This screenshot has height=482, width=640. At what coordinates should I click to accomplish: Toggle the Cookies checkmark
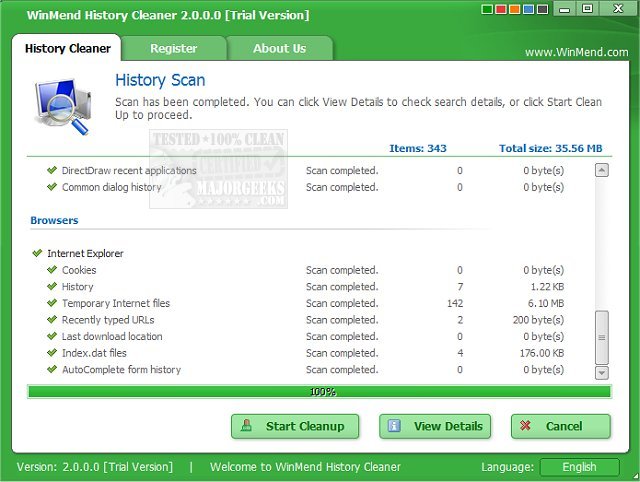tap(52, 270)
